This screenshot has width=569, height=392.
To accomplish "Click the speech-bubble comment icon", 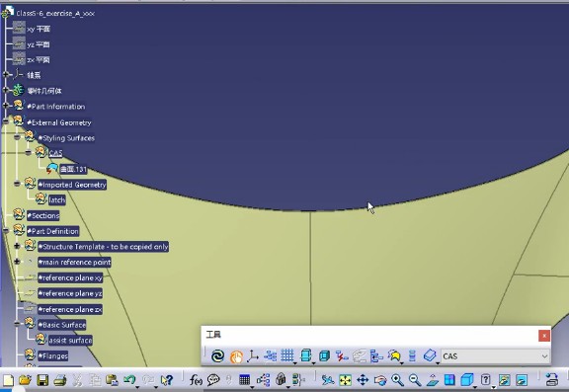I will pyautogui.click(x=213, y=380).
